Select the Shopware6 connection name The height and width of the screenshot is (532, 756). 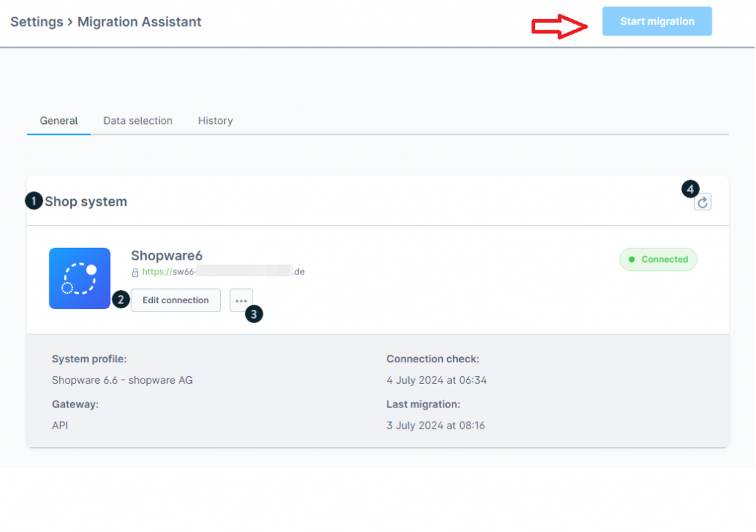coord(167,255)
